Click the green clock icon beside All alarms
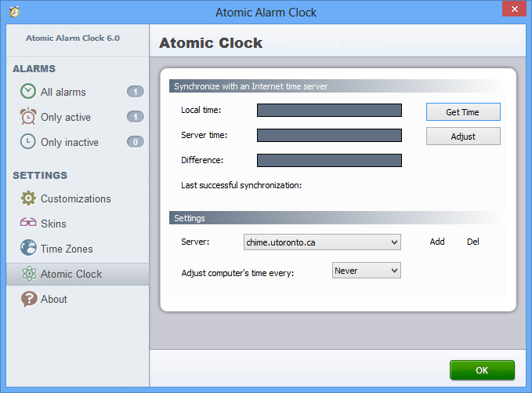This screenshot has width=532, height=393. [x=28, y=91]
